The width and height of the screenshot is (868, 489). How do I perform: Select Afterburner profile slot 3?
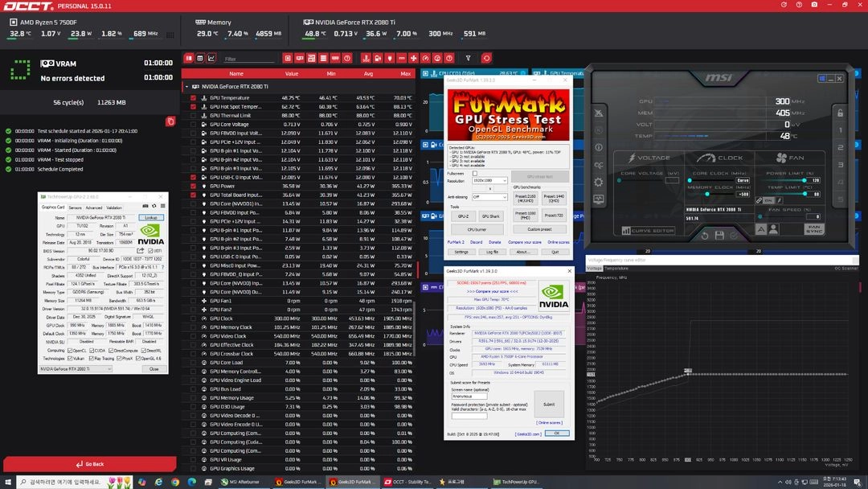[840, 165]
